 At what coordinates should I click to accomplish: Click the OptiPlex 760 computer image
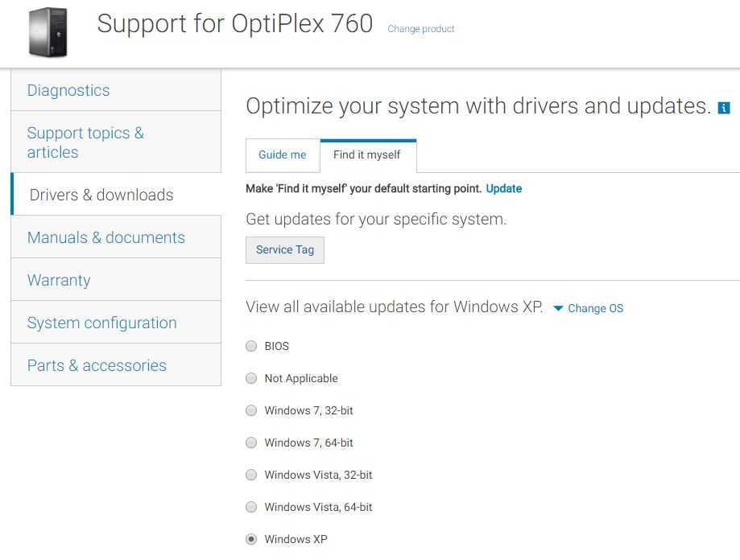tap(48, 32)
